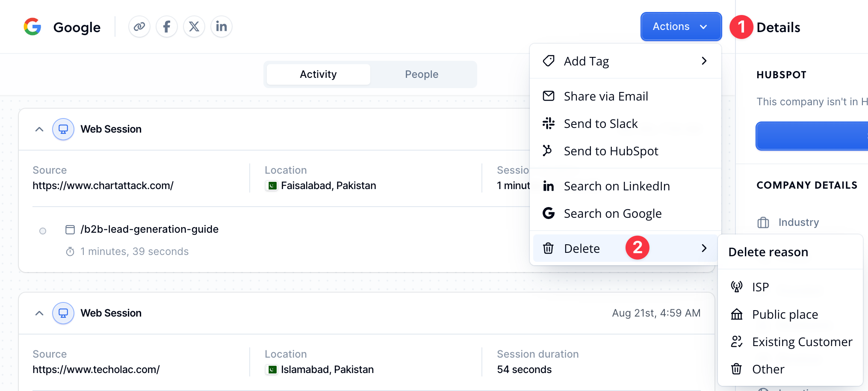This screenshot has height=391, width=868.
Task: Click the flag next to Faisalabad
Action: (272, 186)
